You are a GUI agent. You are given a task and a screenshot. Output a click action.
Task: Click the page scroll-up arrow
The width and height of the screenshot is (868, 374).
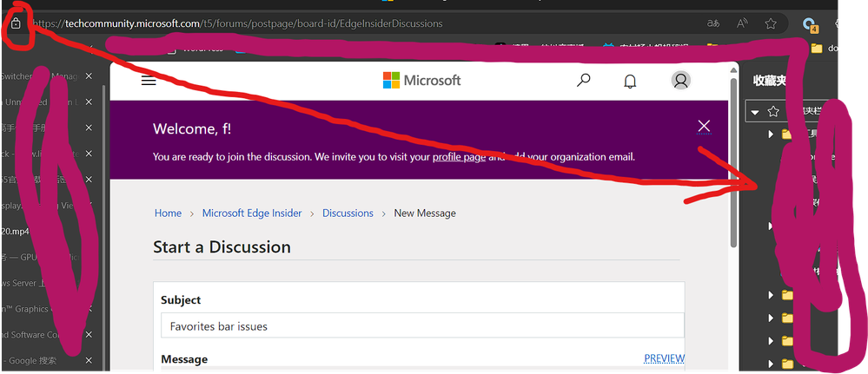click(x=733, y=69)
